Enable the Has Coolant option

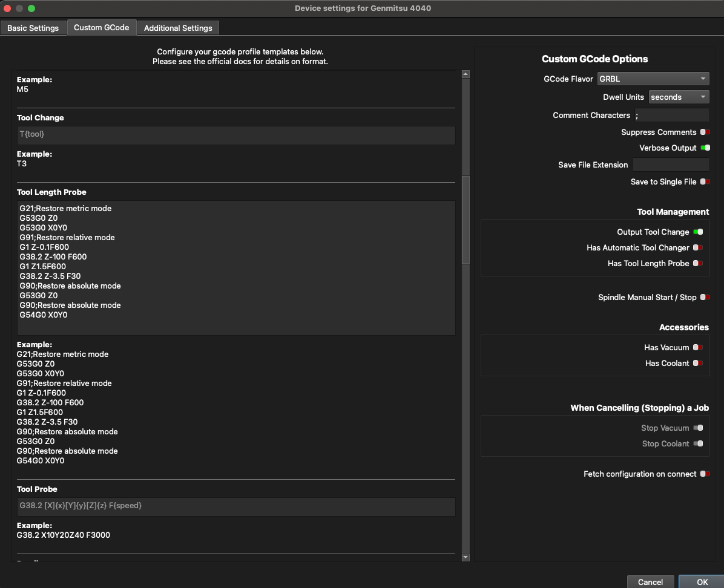(698, 363)
